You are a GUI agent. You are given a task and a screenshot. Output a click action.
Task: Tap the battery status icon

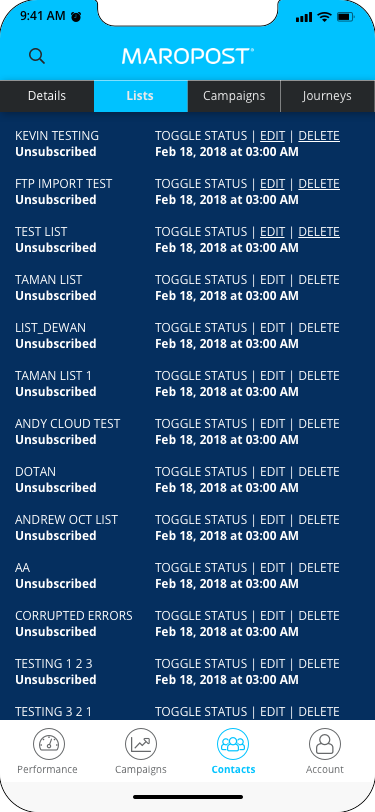[x=345, y=17]
